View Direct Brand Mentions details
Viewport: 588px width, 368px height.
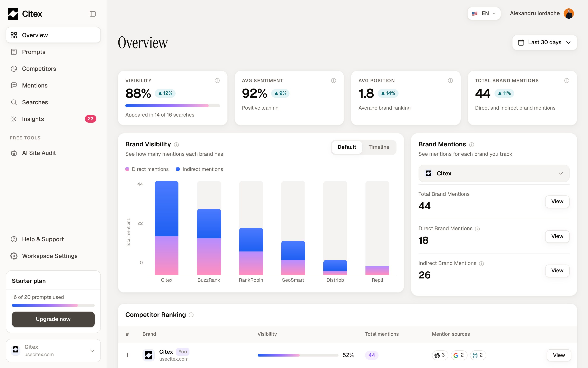pos(557,236)
